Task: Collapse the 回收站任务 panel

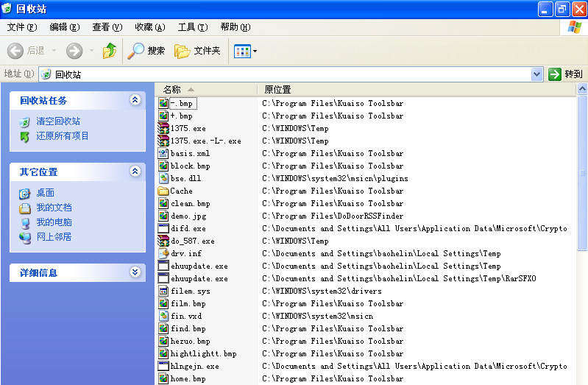Action: click(135, 100)
